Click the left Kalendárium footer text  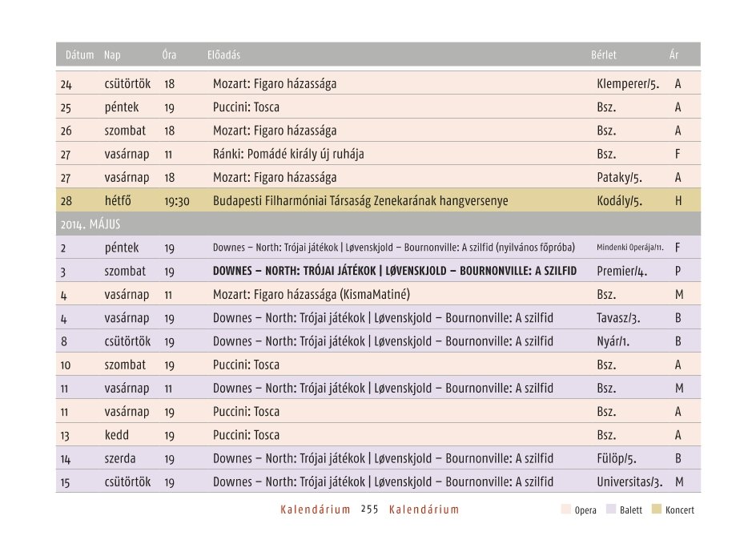pos(316,510)
